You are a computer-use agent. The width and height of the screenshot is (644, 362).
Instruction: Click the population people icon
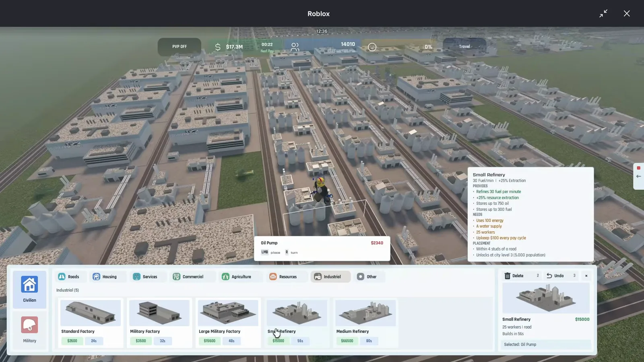coord(295,47)
